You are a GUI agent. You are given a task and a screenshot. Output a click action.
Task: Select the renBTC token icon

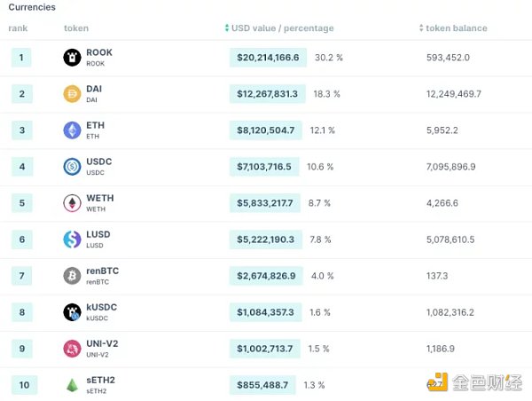point(72,276)
